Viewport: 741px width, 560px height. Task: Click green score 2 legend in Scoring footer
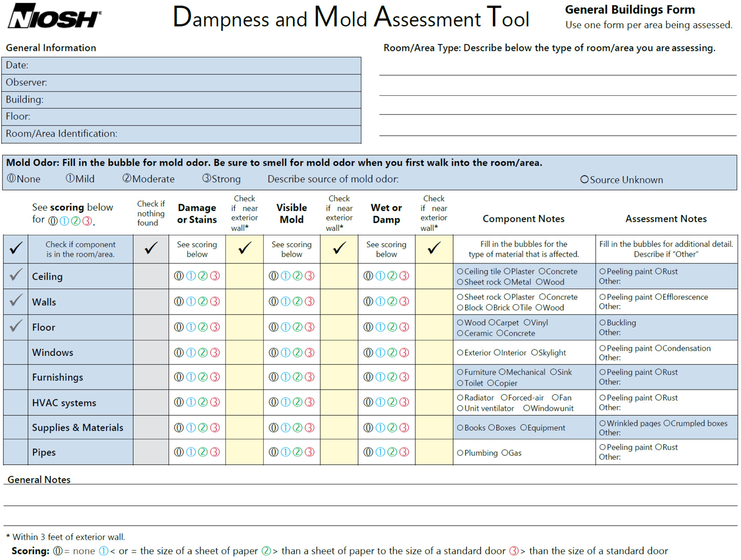(x=266, y=551)
